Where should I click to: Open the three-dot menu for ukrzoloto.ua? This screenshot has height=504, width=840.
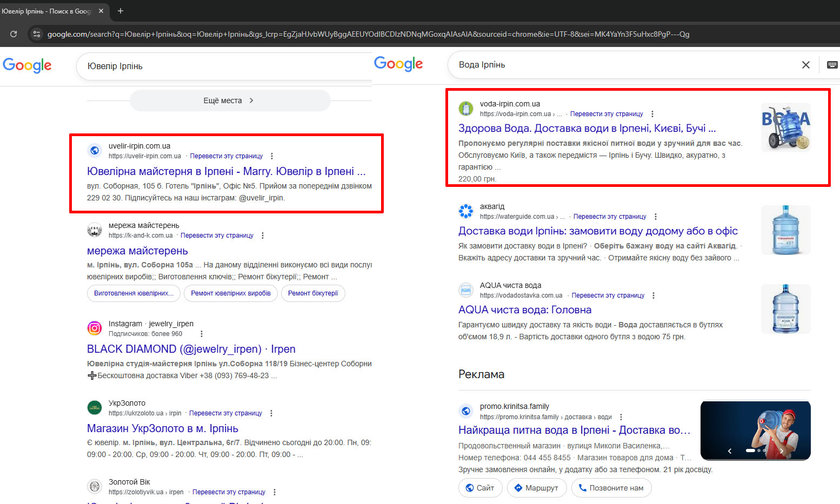coord(271,413)
